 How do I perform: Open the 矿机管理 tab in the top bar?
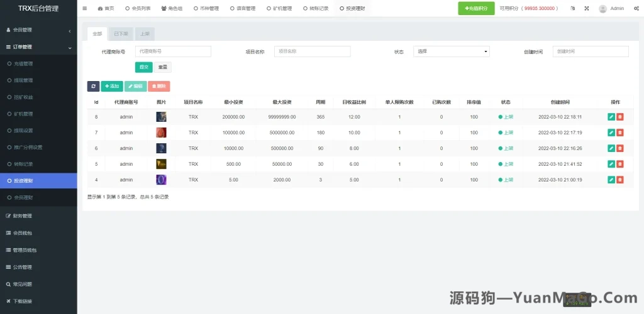[279, 8]
